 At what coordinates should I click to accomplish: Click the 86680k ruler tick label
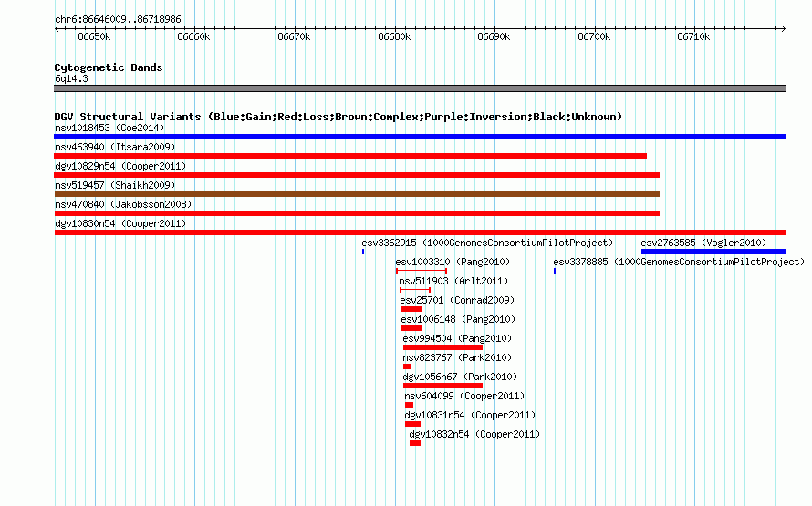coord(395,36)
